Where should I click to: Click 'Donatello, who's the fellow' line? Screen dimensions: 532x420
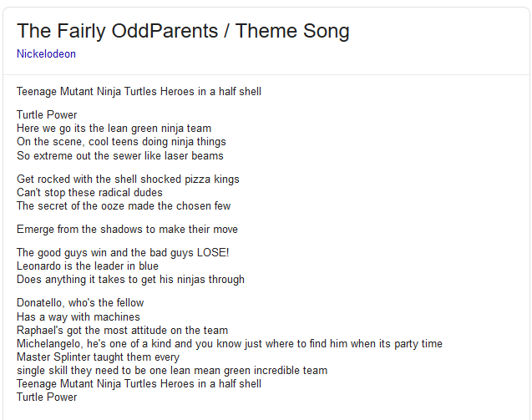coord(80,302)
